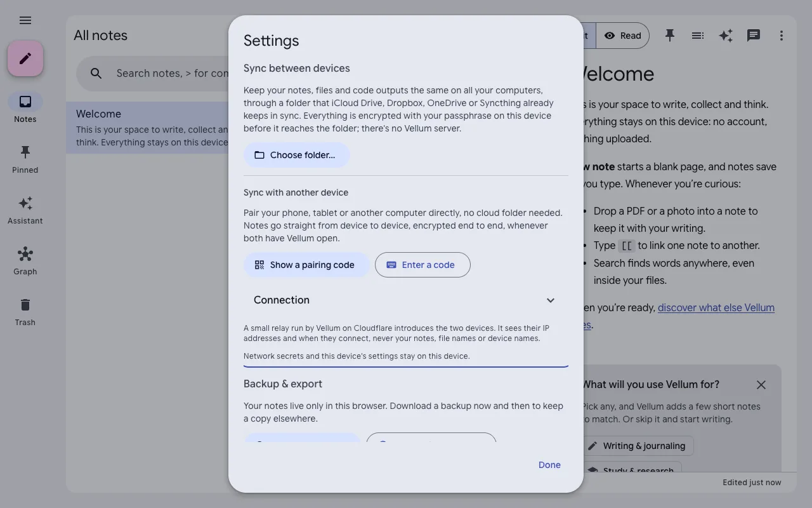The height and width of the screenshot is (508, 812).
Task: Pick the Writing & journaling chip
Action: pyautogui.click(x=637, y=446)
